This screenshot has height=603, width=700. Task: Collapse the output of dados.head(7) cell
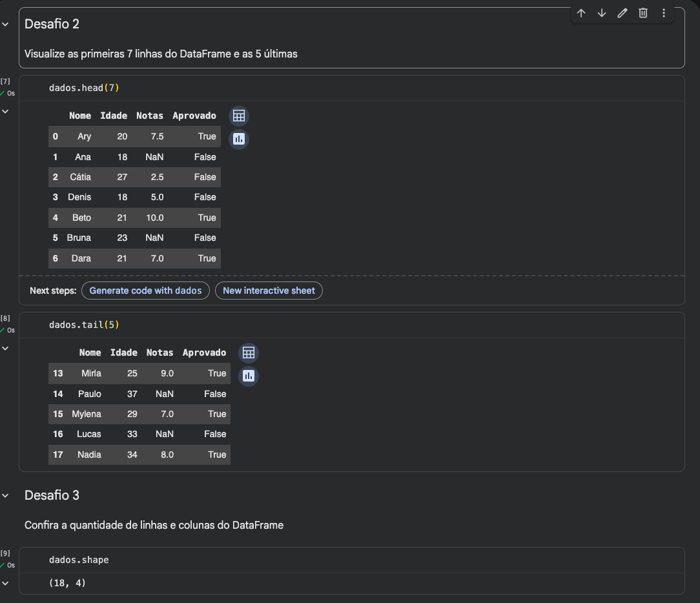pyautogui.click(x=6, y=111)
